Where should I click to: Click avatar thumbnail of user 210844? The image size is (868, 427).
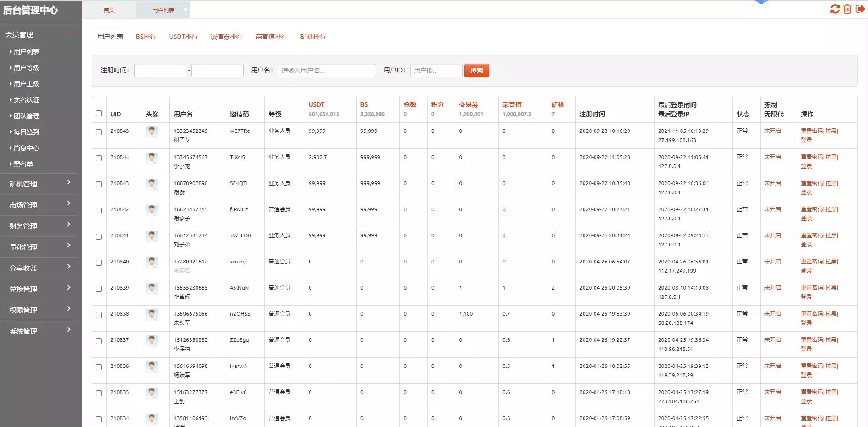pyautogui.click(x=152, y=158)
